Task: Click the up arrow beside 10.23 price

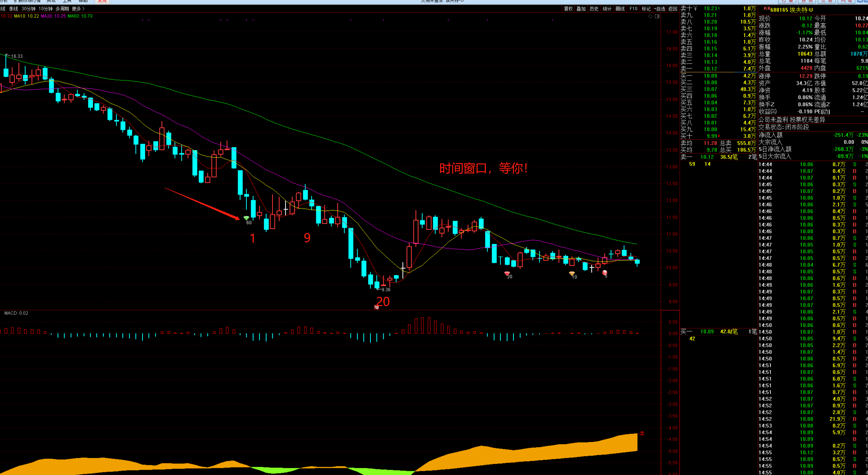Action: [719, 8]
